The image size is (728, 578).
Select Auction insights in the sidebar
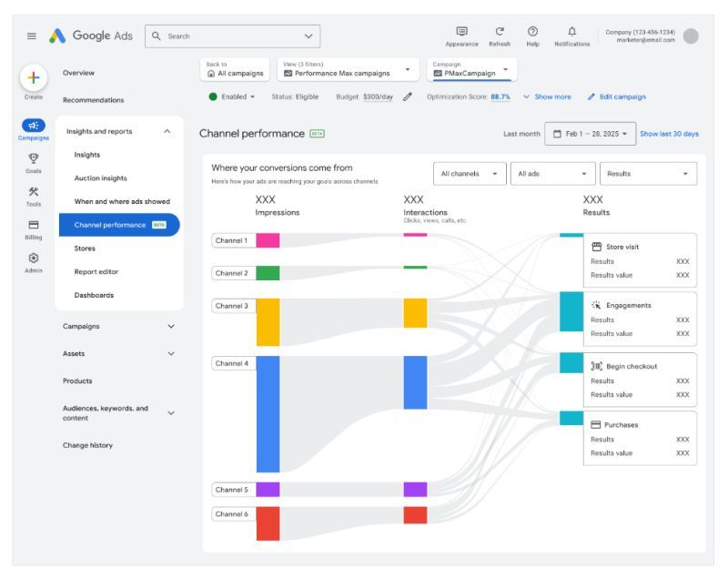101,178
